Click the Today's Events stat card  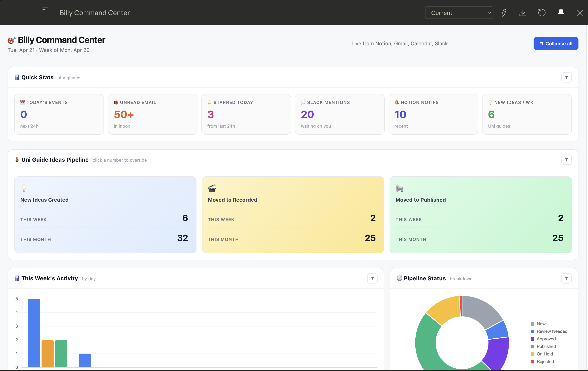click(59, 114)
